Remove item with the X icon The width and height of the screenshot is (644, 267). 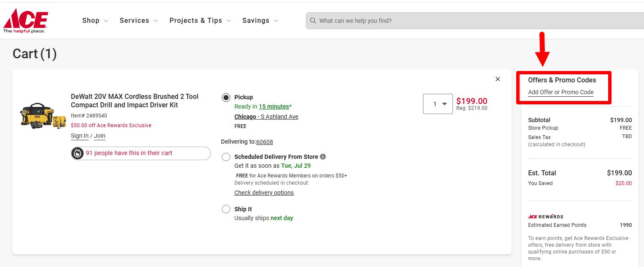(x=498, y=79)
